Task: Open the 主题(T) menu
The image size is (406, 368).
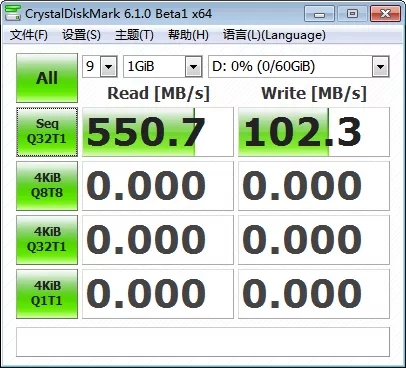Action: pos(134,35)
